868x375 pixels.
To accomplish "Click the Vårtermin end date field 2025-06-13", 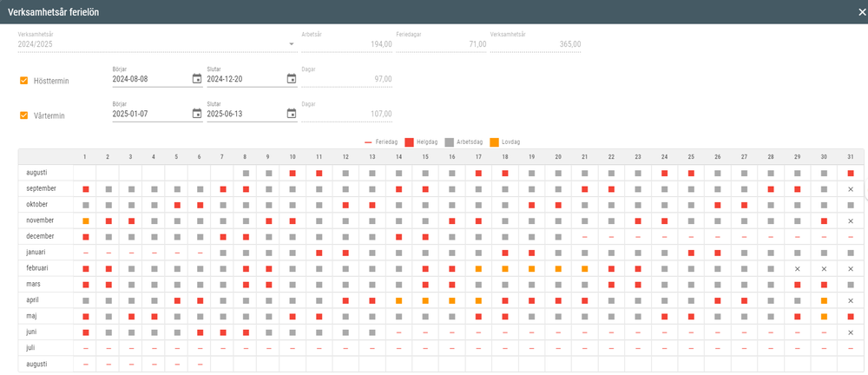I will click(244, 113).
